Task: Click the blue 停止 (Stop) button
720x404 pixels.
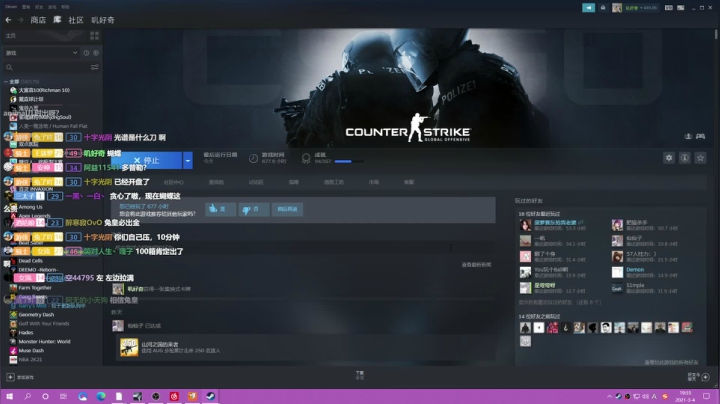Action: [146, 160]
